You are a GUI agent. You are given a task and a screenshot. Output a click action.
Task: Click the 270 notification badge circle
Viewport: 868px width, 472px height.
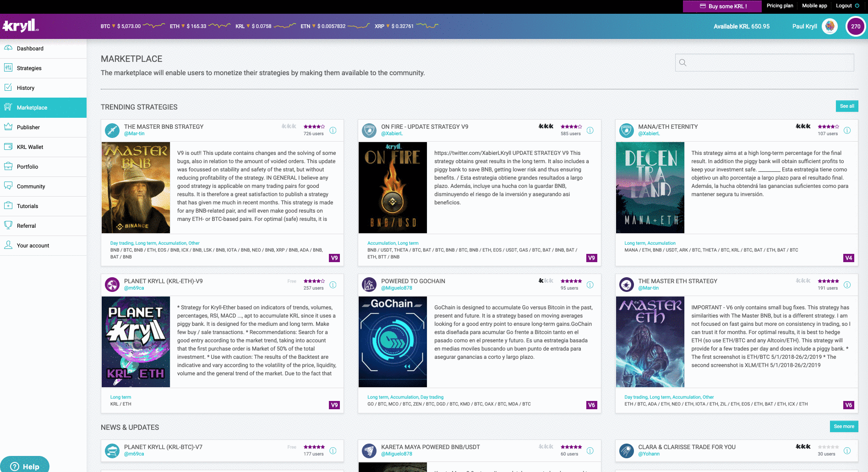pyautogui.click(x=856, y=26)
